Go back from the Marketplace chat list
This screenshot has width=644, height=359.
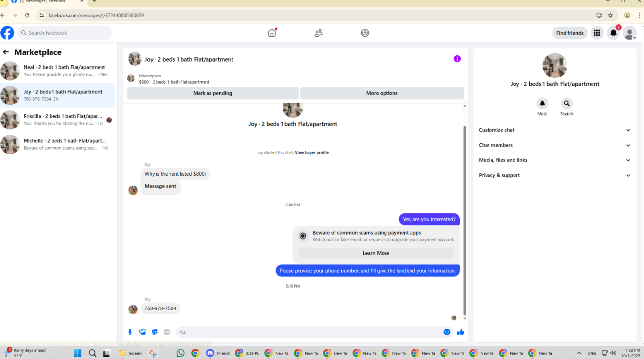(x=6, y=52)
